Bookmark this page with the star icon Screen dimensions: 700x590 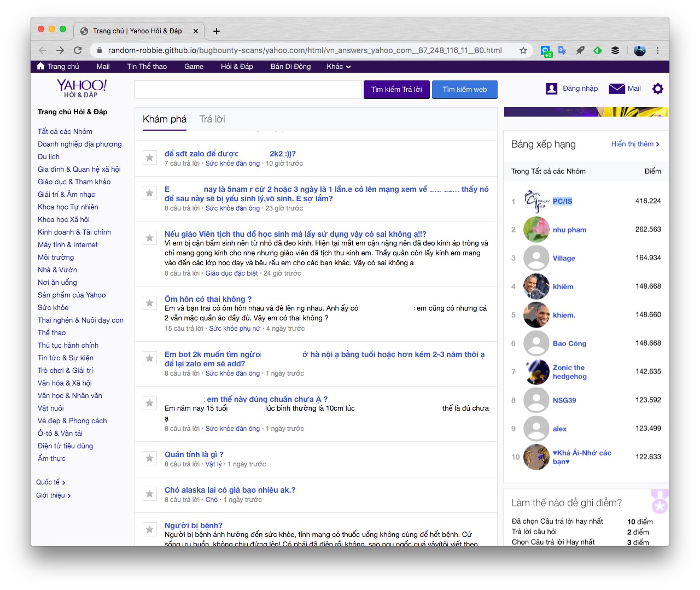tap(523, 50)
